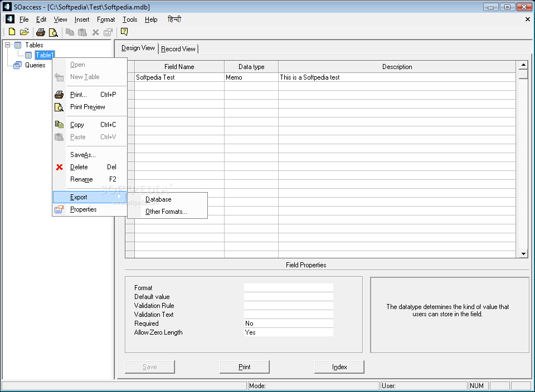Expand the Export submenu arrow
This screenshot has width=535, height=392.
[119, 197]
